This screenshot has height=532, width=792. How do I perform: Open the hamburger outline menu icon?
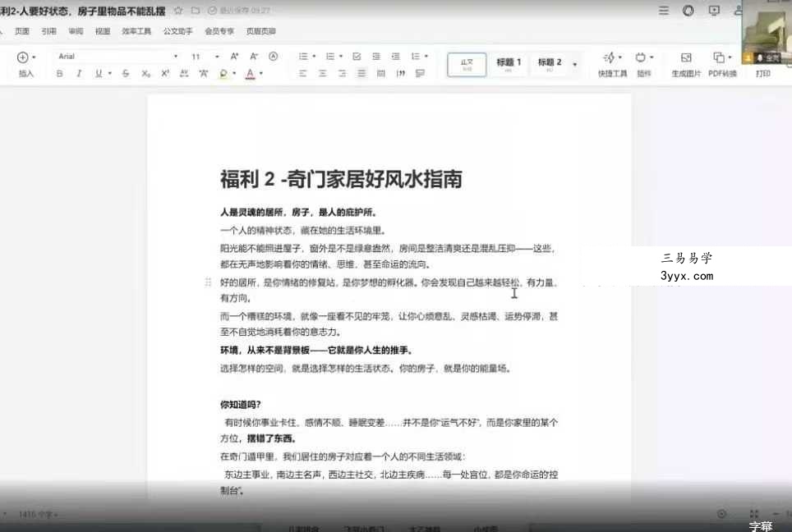(x=664, y=11)
